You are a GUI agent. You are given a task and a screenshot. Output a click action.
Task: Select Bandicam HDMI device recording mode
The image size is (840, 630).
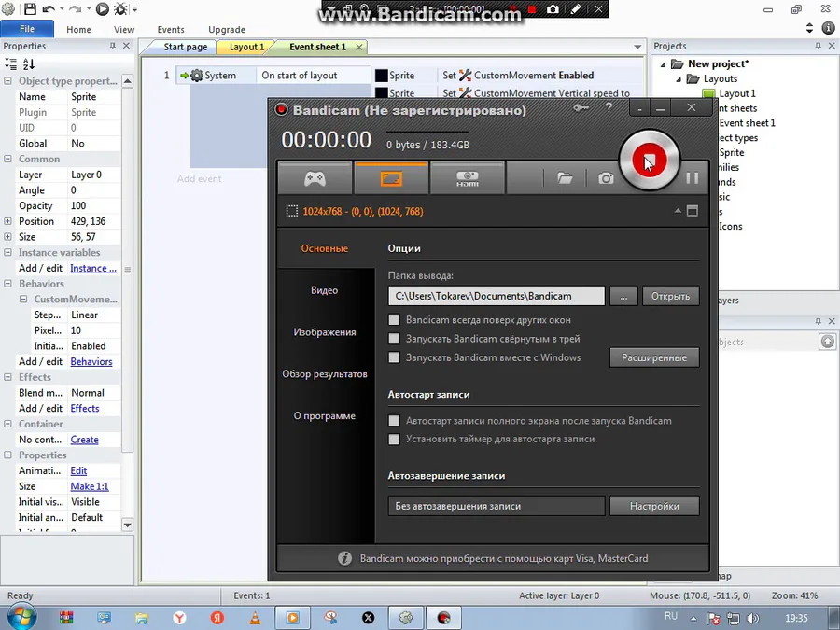point(468,178)
